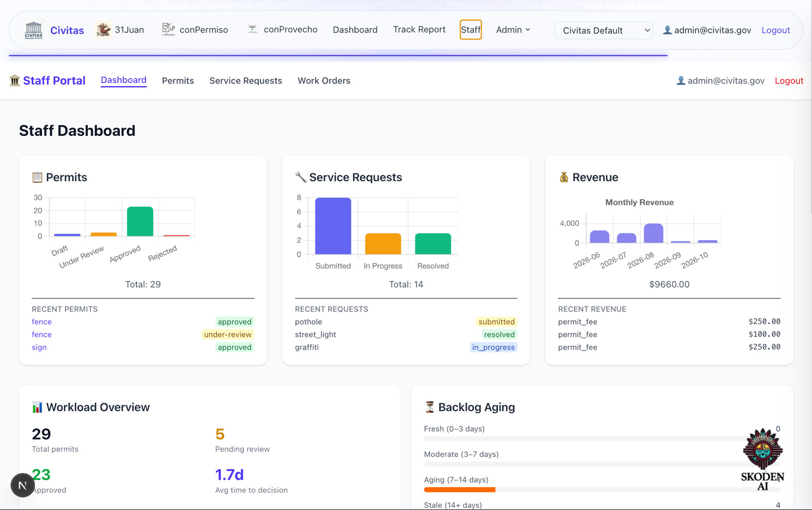Click the blue Logout link in top bar

click(x=775, y=30)
